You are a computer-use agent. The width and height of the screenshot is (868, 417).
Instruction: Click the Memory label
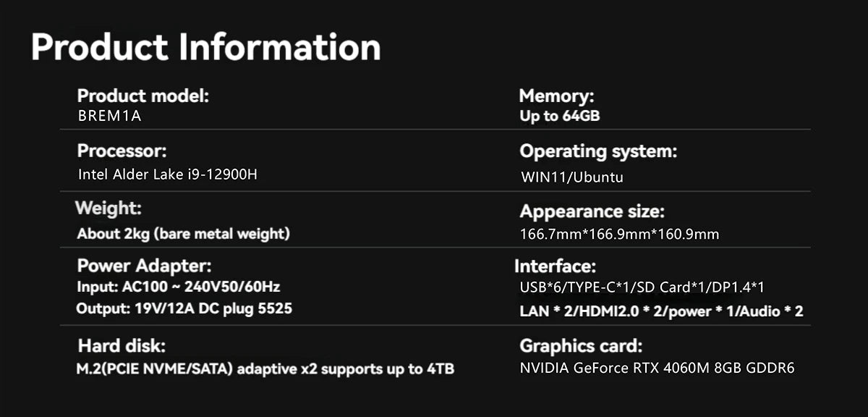tap(557, 96)
